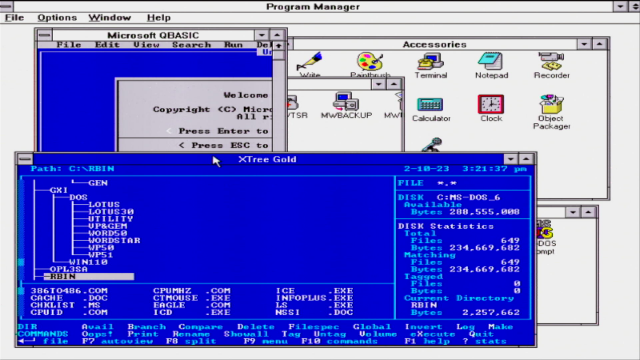640x360 pixels.
Task: Select the OPL3SA directory in XTree
Action: click(x=69, y=269)
